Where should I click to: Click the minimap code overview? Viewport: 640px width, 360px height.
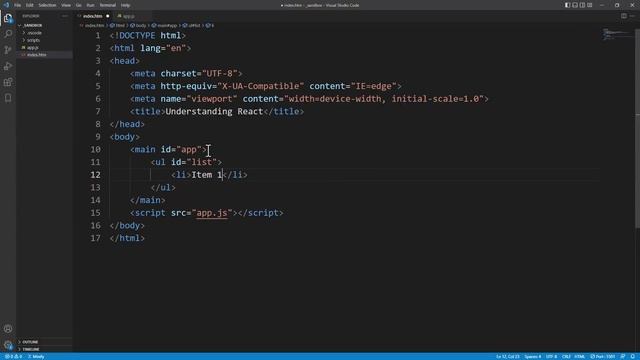617,34
